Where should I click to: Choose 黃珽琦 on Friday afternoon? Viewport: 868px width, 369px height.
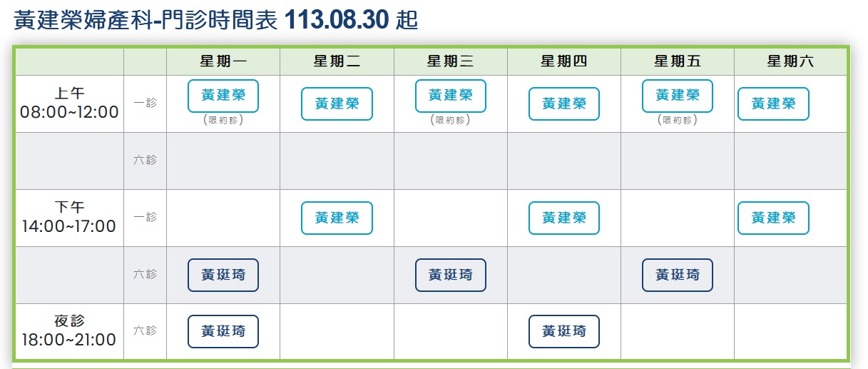click(677, 275)
